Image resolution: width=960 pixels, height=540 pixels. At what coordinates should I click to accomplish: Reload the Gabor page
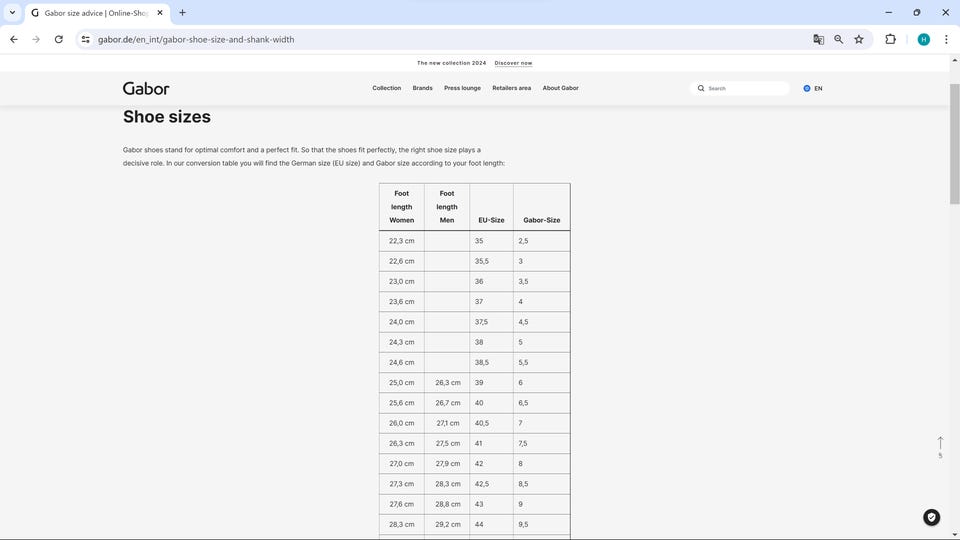pyautogui.click(x=59, y=39)
